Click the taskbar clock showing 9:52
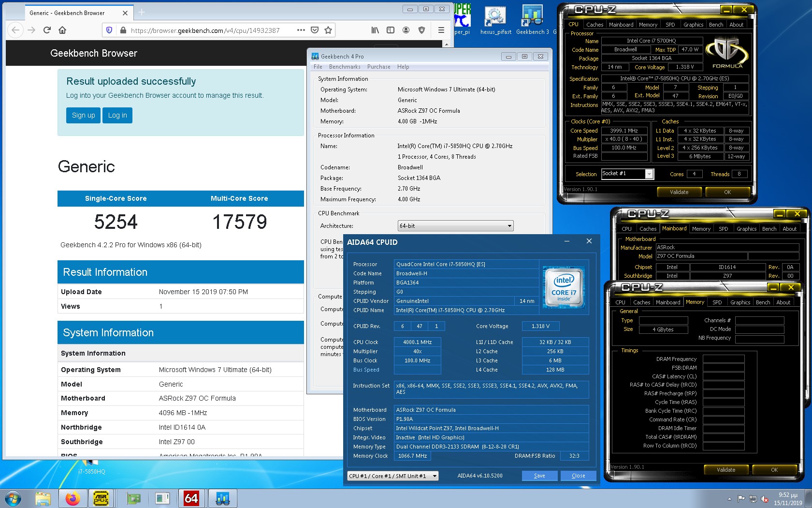 (x=788, y=499)
